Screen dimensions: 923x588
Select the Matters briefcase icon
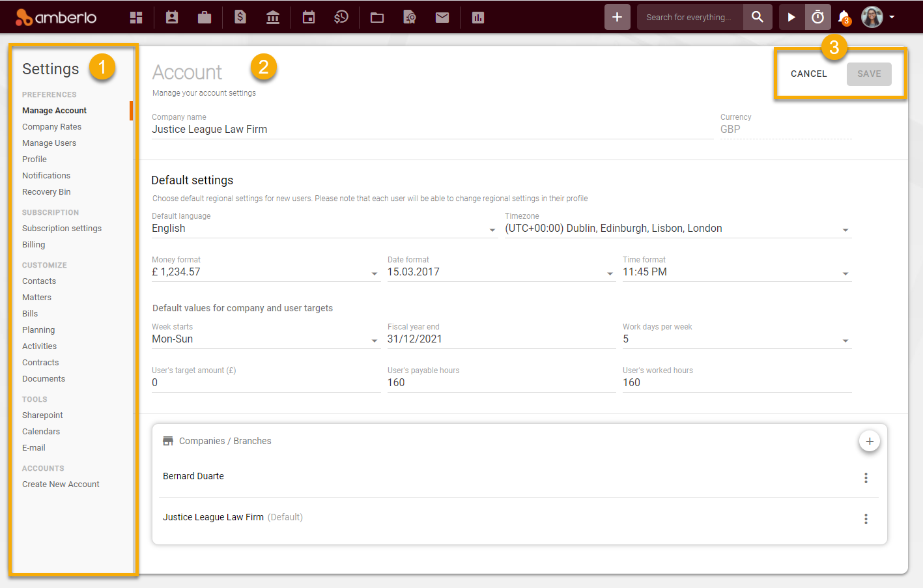click(x=204, y=17)
